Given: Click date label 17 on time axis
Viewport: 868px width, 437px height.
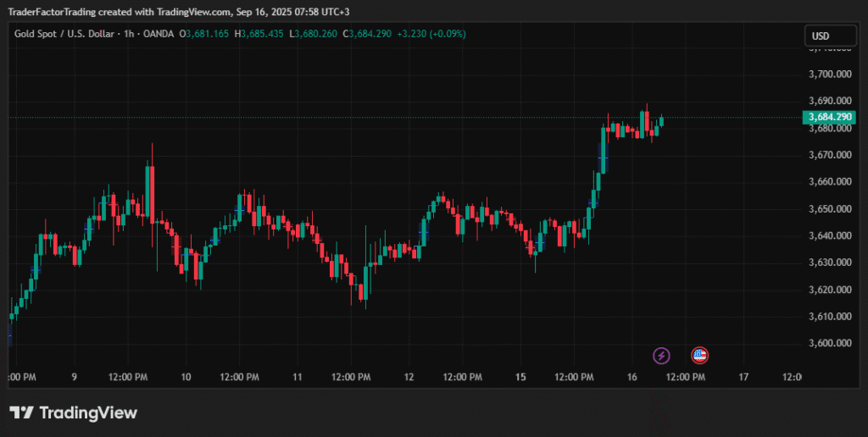Looking at the screenshot, I should (743, 377).
